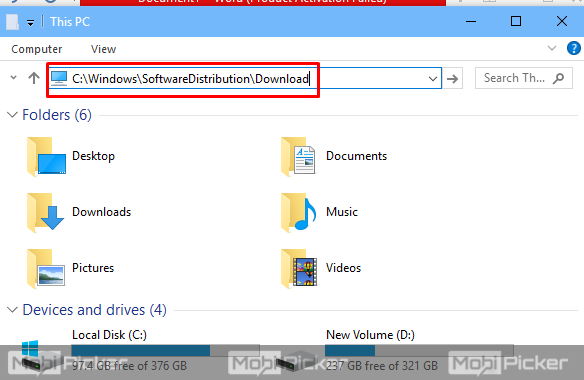Open the Pictures folder icon
Viewport: 584px width, 380px height.
tap(46, 269)
